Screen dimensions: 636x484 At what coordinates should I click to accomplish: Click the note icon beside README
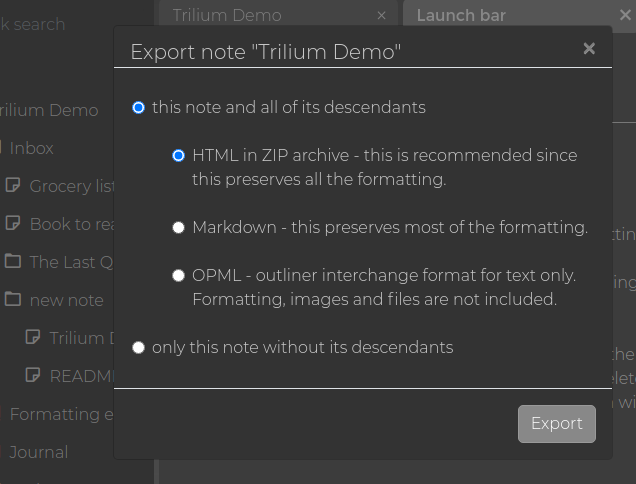tap(33, 376)
